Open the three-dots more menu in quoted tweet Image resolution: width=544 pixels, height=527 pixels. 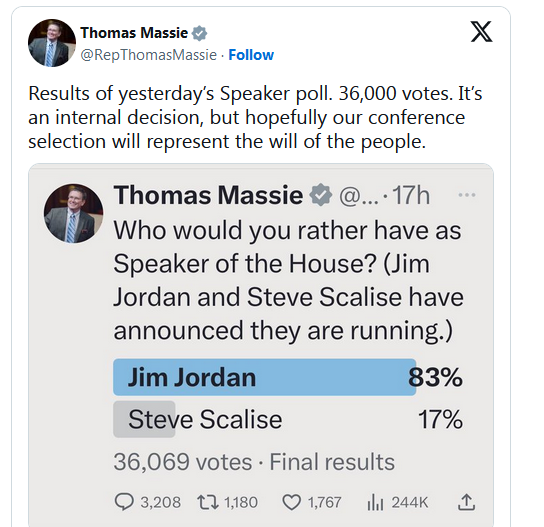point(467,195)
